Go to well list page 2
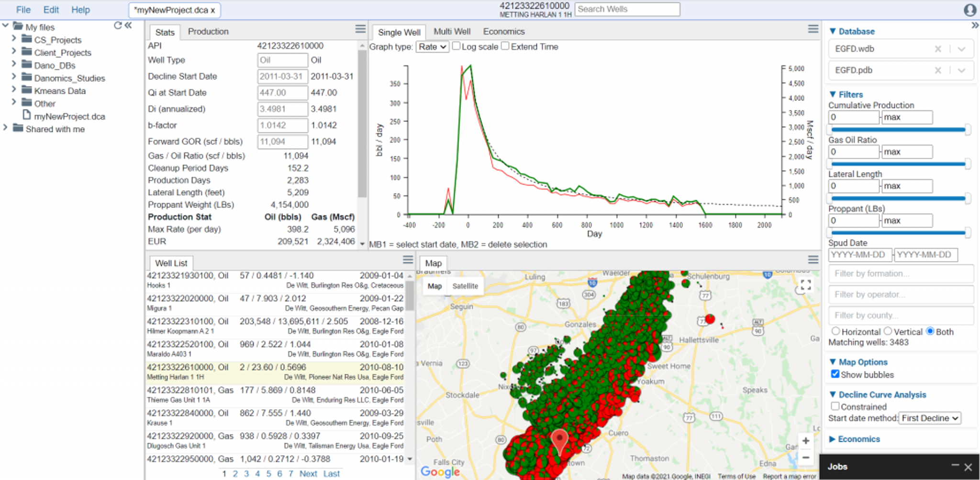Screen dimensions: 980x480 point(235,473)
